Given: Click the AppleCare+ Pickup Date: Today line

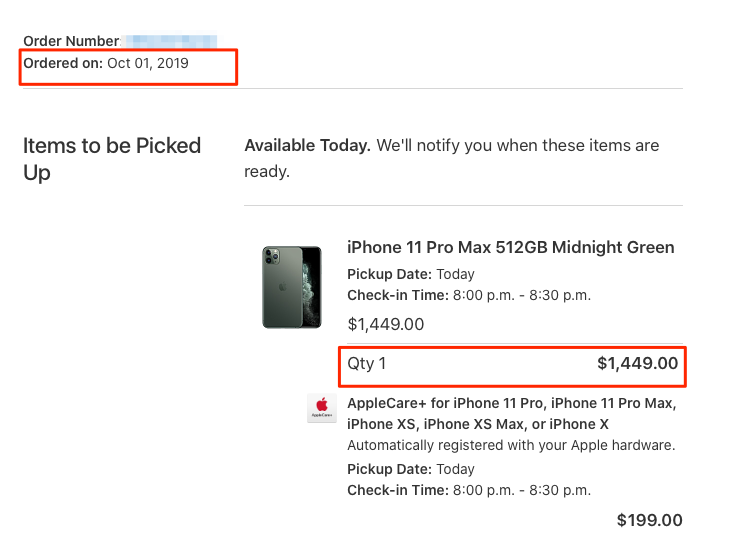Looking at the screenshot, I should click(x=410, y=469).
